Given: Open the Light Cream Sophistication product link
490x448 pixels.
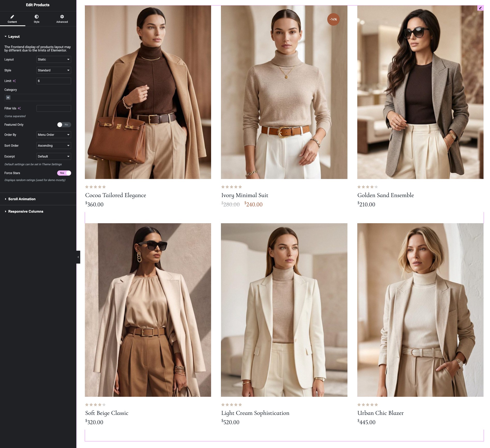Looking at the screenshot, I should click(x=255, y=413).
